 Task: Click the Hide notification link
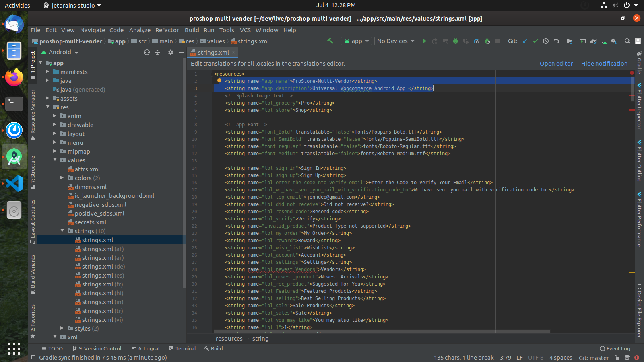coord(604,64)
